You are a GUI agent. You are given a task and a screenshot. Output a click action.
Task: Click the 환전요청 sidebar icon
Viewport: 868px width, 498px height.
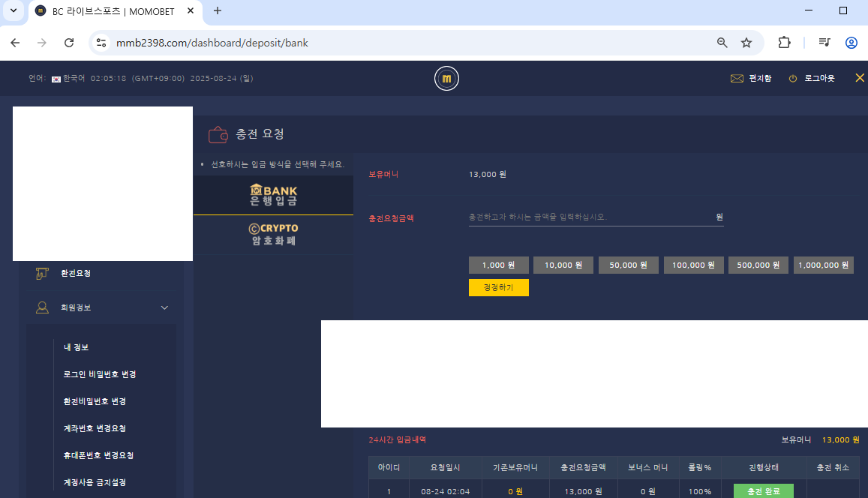click(43, 274)
